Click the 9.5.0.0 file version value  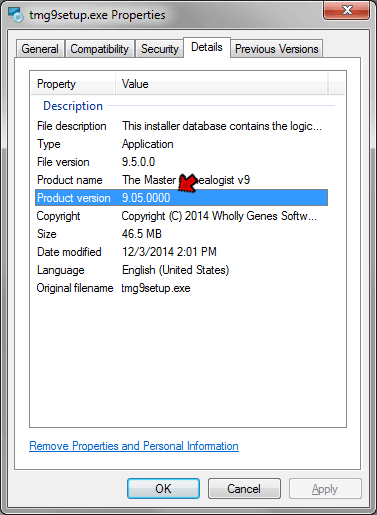point(138,162)
